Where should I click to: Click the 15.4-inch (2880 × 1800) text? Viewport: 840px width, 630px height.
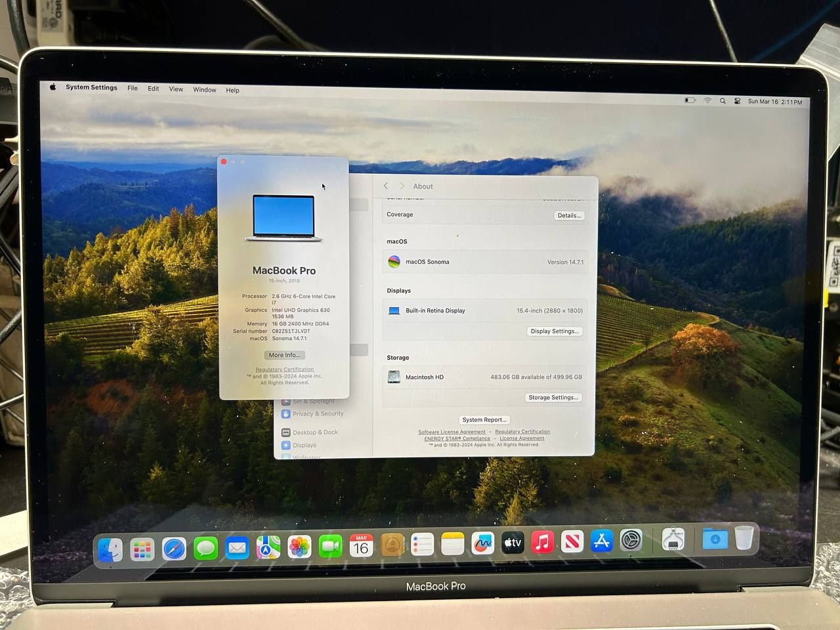[x=549, y=310]
